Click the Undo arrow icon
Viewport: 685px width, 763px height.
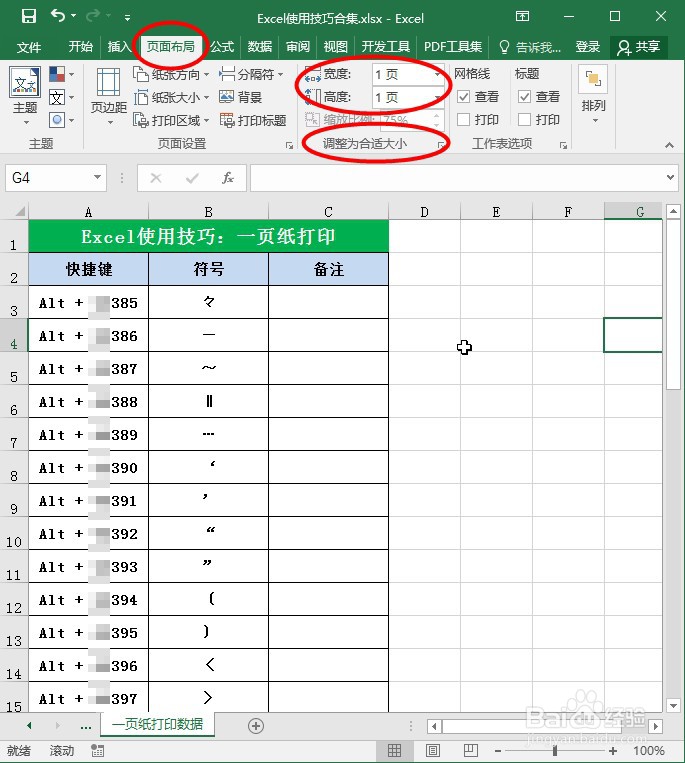[x=58, y=16]
